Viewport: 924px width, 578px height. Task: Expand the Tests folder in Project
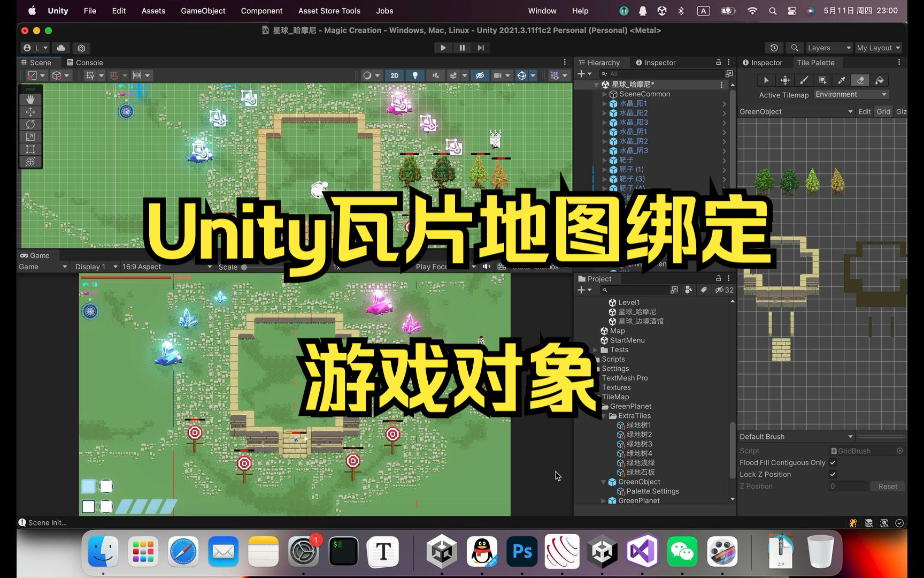pos(596,349)
